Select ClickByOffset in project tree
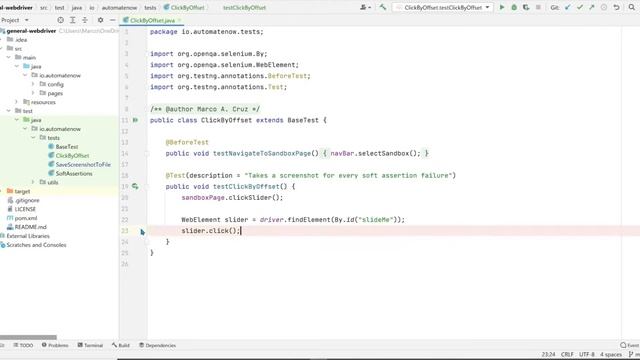Screen dimensions: 640x360 pos(72,156)
